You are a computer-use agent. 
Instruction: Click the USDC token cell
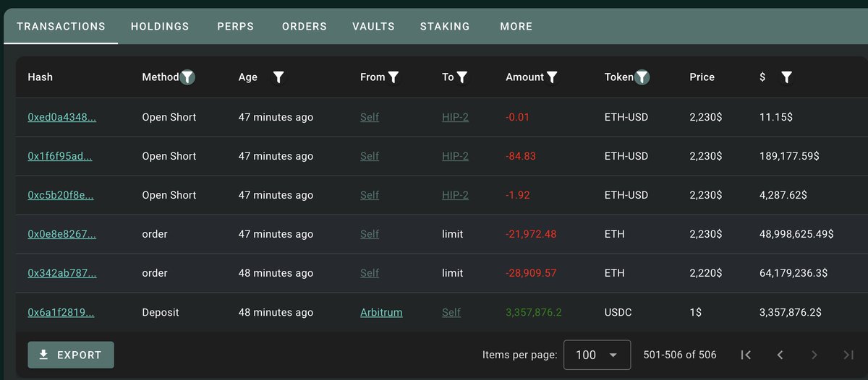(618, 312)
